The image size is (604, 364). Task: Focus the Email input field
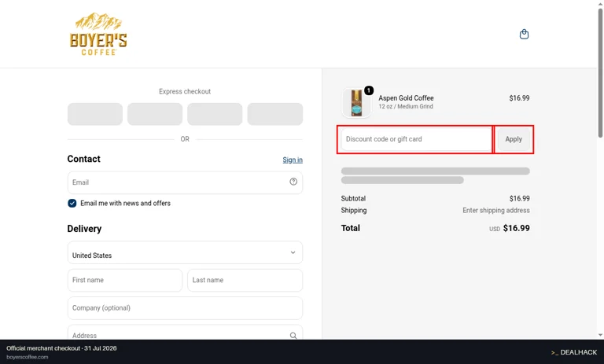(185, 182)
